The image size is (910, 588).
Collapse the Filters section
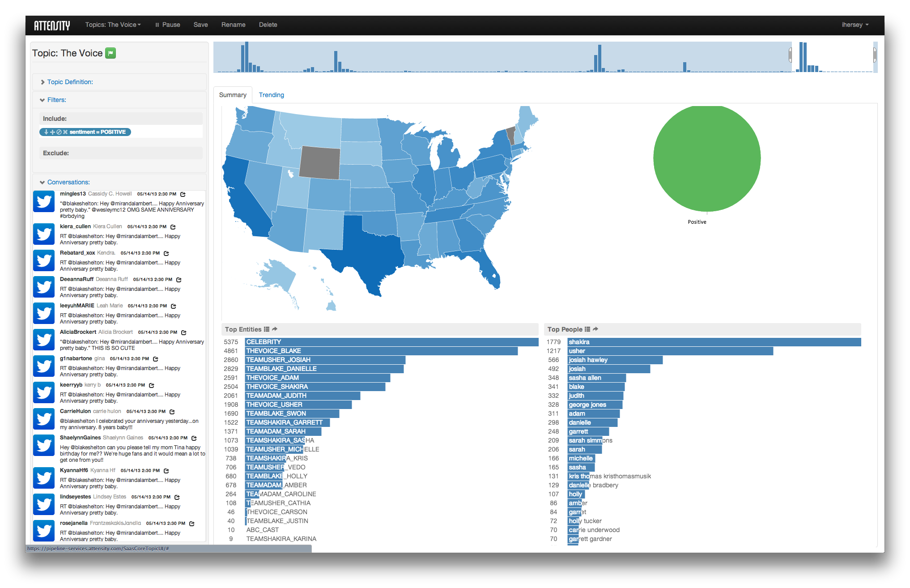click(56, 100)
